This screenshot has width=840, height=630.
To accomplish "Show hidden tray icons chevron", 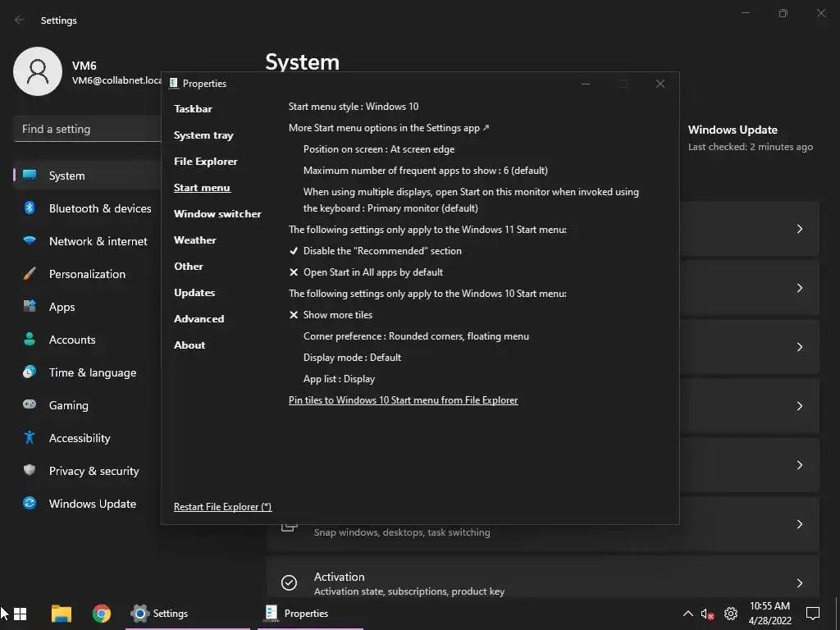I will tap(688, 614).
